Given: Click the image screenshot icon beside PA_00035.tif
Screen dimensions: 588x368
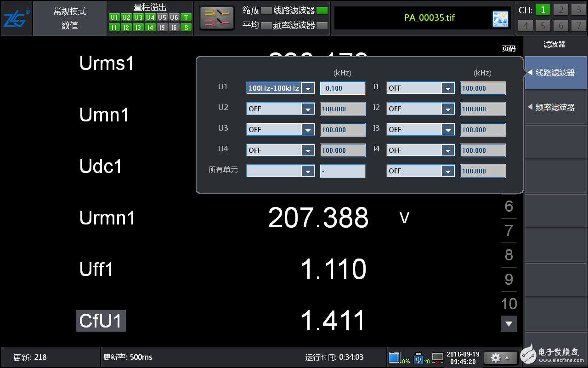Looking at the screenshot, I should tap(500, 18).
